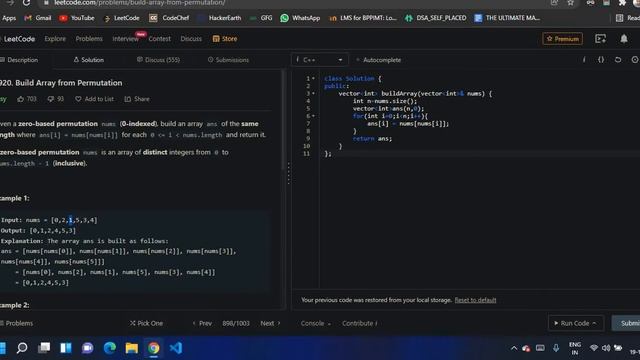Open the LeetCode notifications bell
640x360 pixels.
pyautogui.click(x=624, y=39)
